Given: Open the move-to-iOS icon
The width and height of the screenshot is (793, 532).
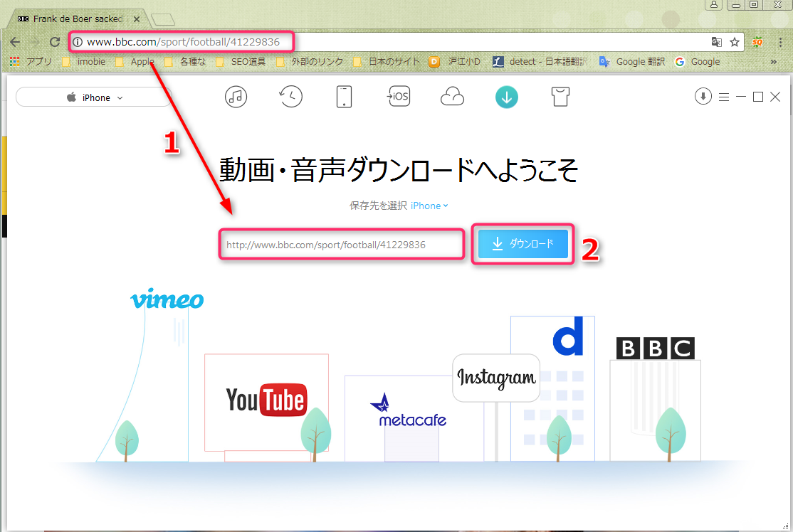Looking at the screenshot, I should point(399,97).
